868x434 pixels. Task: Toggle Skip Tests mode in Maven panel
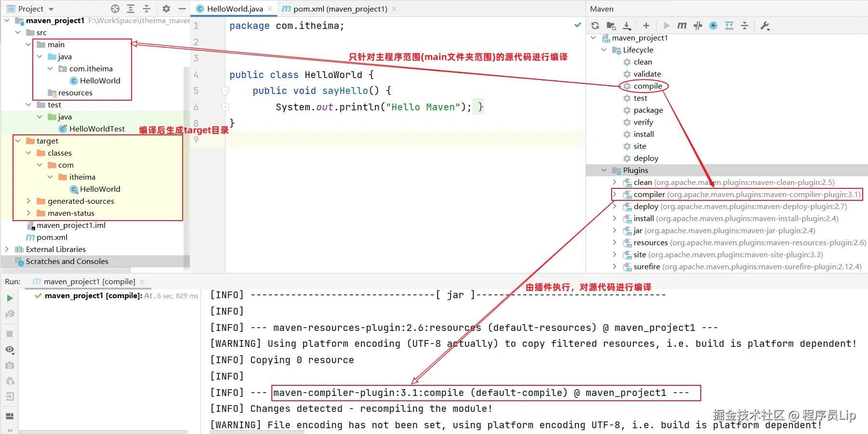pos(697,26)
